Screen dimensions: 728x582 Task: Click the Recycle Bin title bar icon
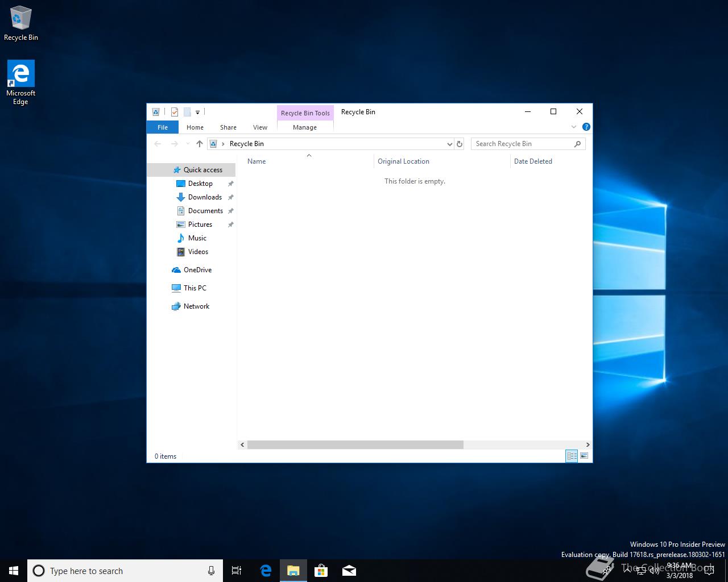click(x=156, y=112)
